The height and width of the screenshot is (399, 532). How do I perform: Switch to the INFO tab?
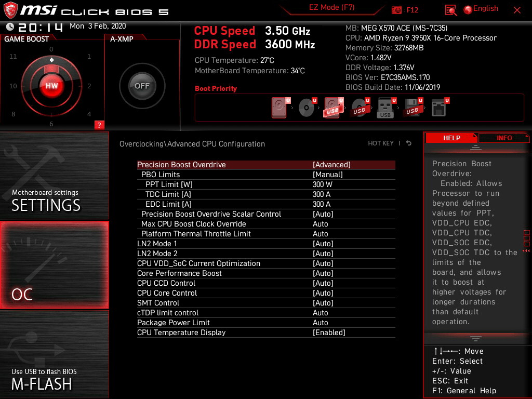(504, 138)
